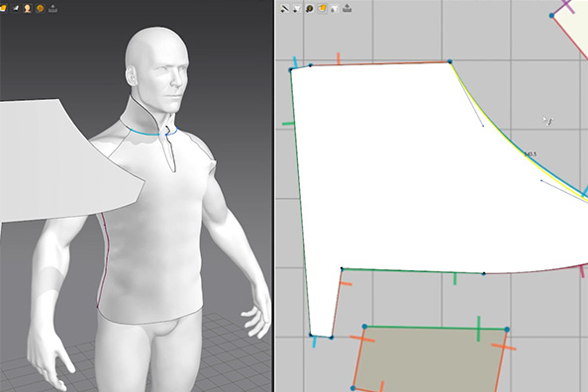Click the curve length measurement label
The image size is (588, 392).
click(531, 154)
